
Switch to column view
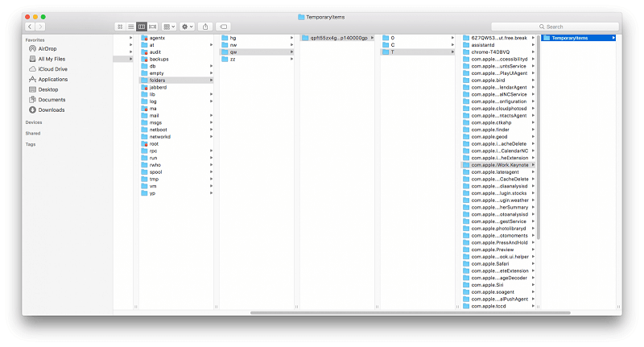coord(142,27)
